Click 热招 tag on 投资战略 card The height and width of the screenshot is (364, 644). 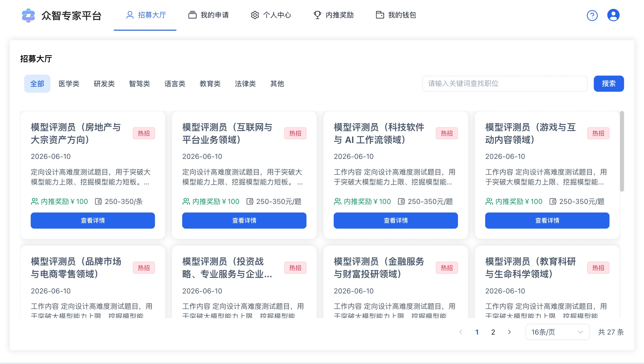click(295, 268)
